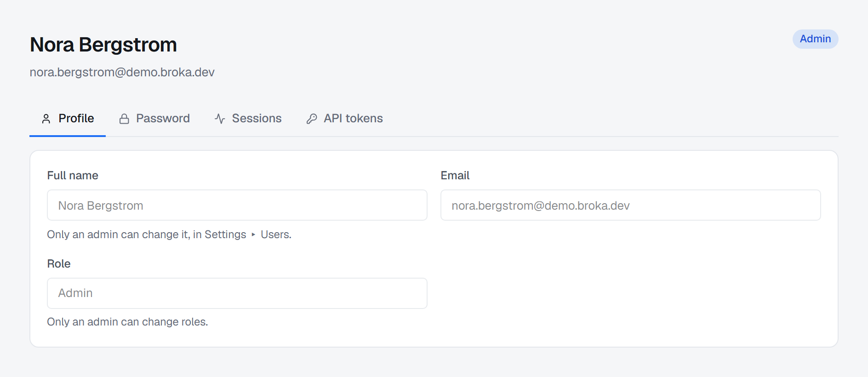
Task: Go to the API tokens tab
Action: (x=344, y=119)
